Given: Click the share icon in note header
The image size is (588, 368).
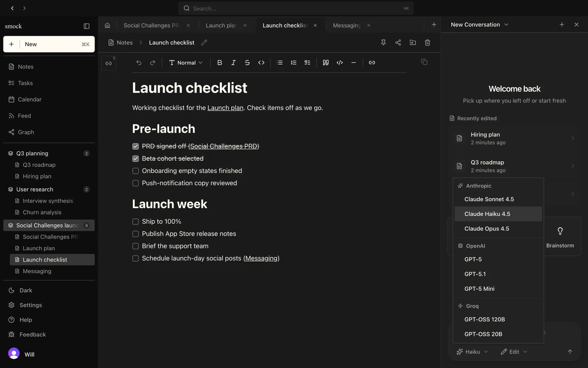Looking at the screenshot, I should pyautogui.click(x=398, y=43).
